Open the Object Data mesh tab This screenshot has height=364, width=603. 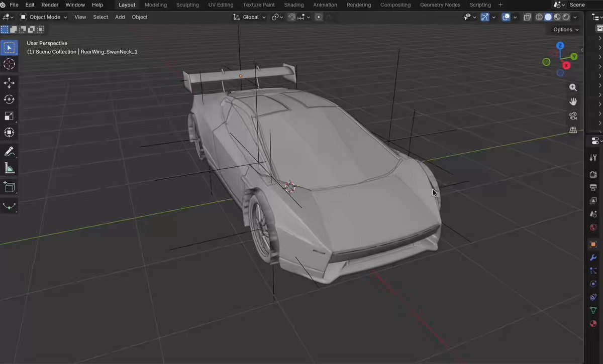click(593, 310)
